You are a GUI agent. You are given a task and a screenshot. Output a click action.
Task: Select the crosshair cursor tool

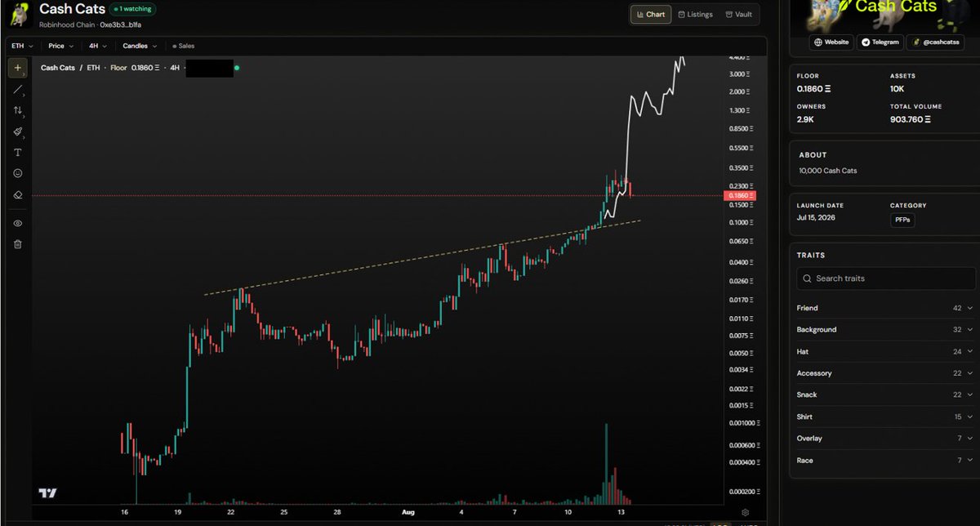tap(17, 68)
